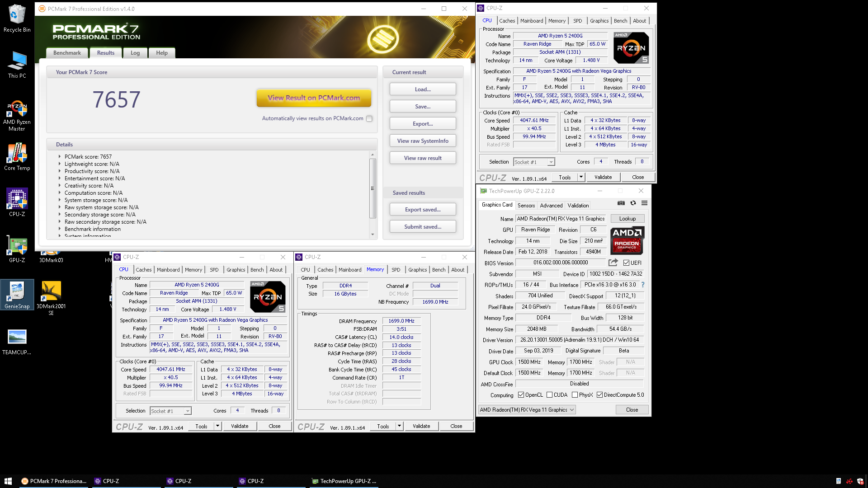The image size is (868, 488).
Task: Switch to TechPowerUp GPU-Z taskbar item
Action: click(344, 481)
